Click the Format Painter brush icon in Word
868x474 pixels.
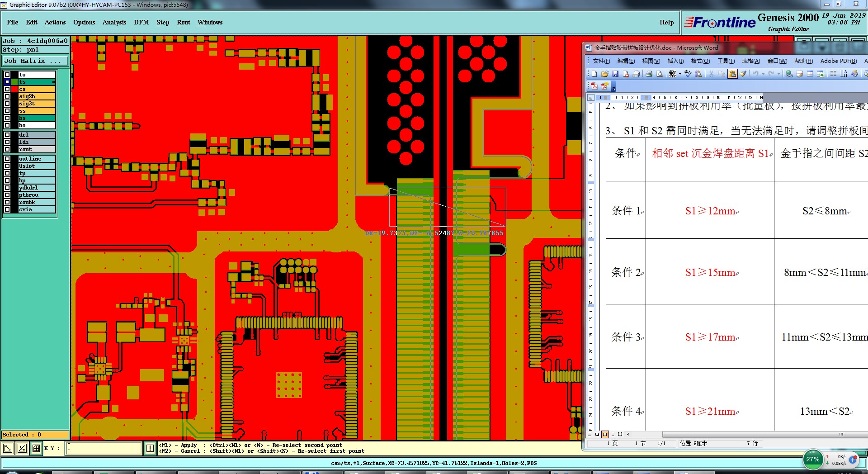coord(743,74)
